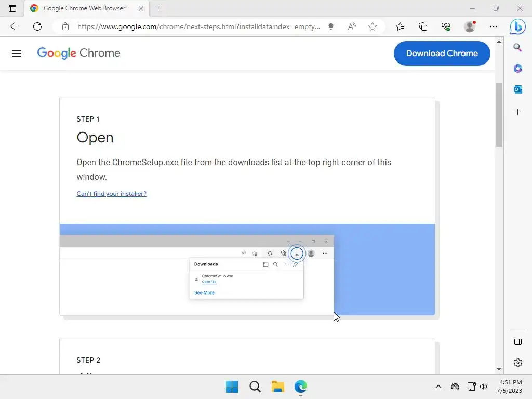Open Outlook from the sidebar

(518, 89)
